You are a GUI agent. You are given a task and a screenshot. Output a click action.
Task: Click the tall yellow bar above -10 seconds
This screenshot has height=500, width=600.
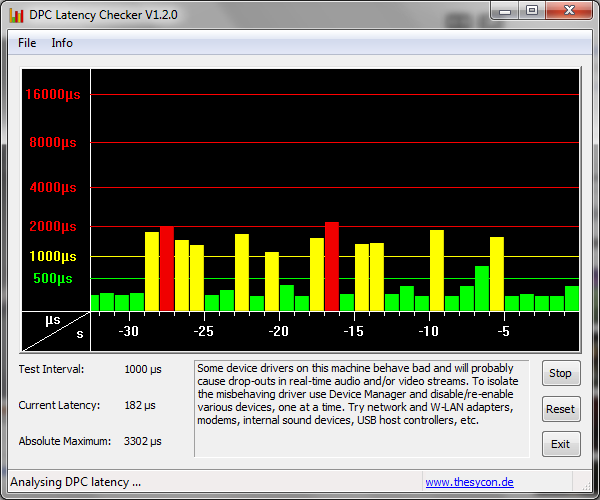click(437, 270)
